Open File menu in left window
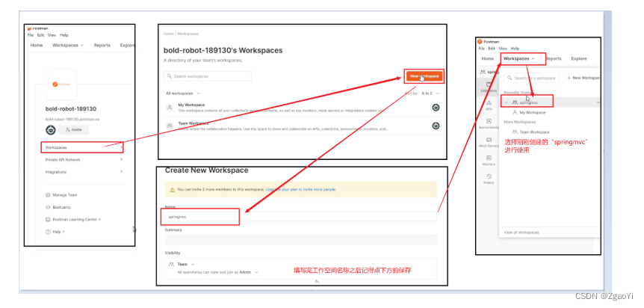 pos(31,35)
